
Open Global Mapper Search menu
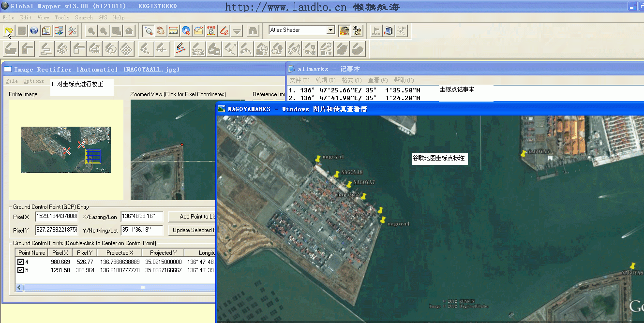[84, 17]
